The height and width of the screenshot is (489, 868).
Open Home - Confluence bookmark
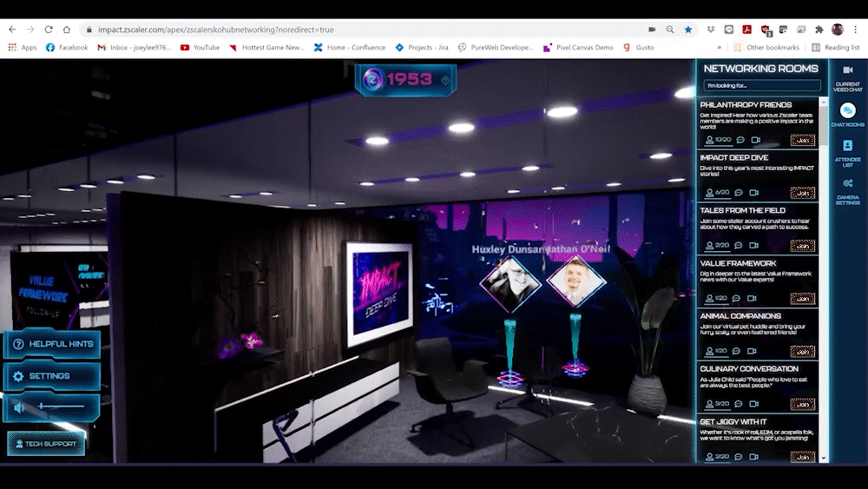click(349, 48)
